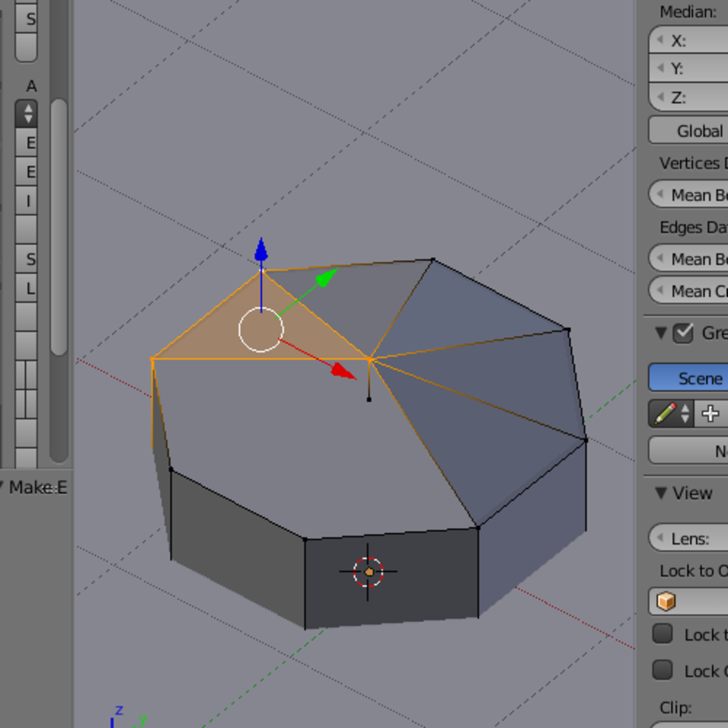Enable the Grease Pencil panel checkbox
The image size is (728, 728).
tap(682, 332)
